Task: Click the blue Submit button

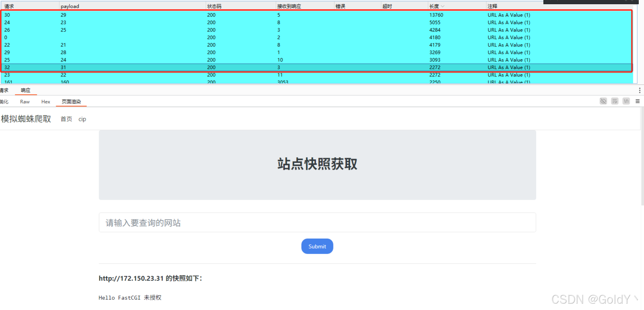Action: click(317, 246)
